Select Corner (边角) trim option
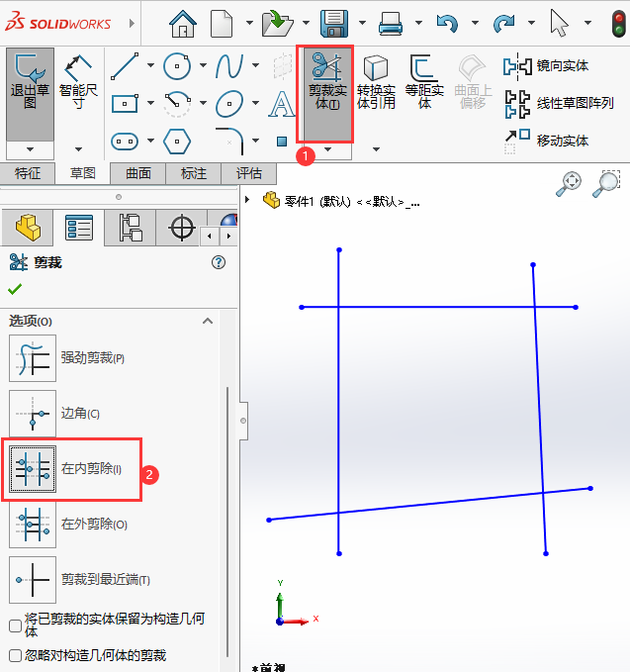The height and width of the screenshot is (672, 630). tap(33, 414)
